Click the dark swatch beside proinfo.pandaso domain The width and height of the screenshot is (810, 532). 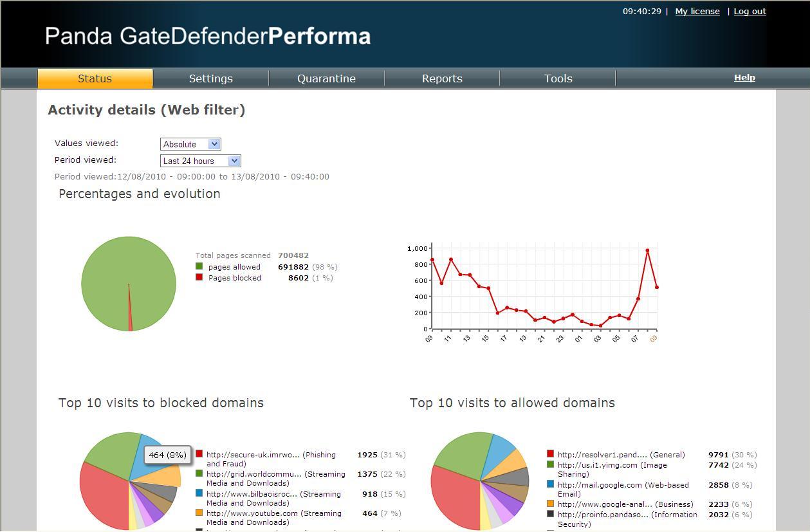click(x=551, y=514)
